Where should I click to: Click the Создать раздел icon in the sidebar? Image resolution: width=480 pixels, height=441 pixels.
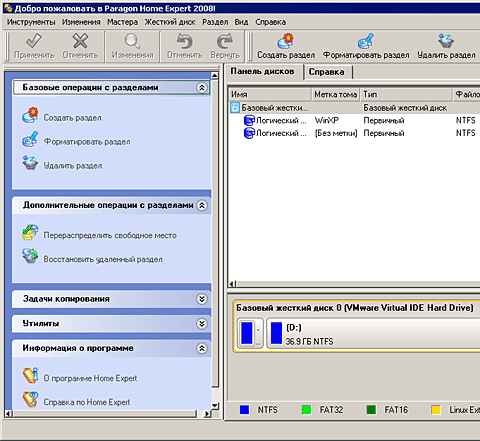coord(30,115)
